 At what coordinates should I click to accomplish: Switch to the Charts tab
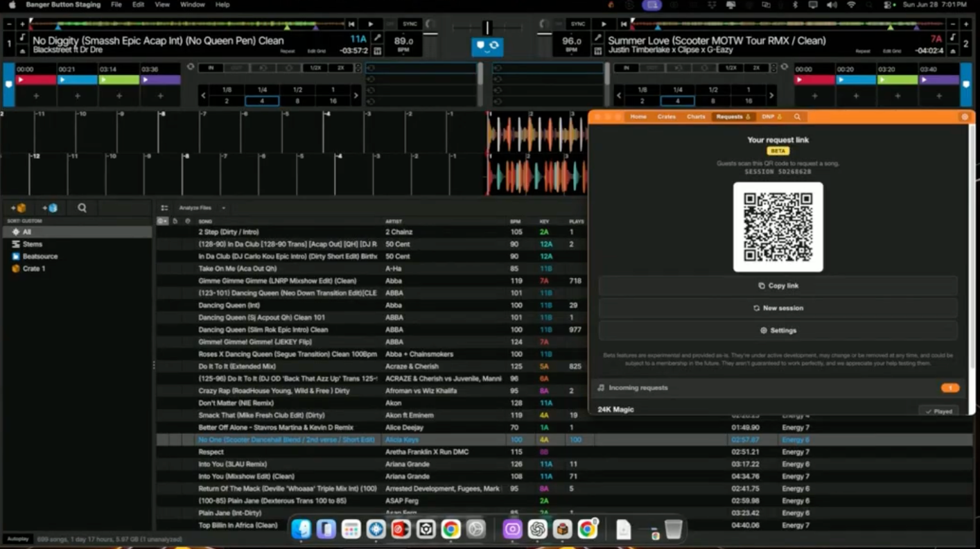click(696, 117)
